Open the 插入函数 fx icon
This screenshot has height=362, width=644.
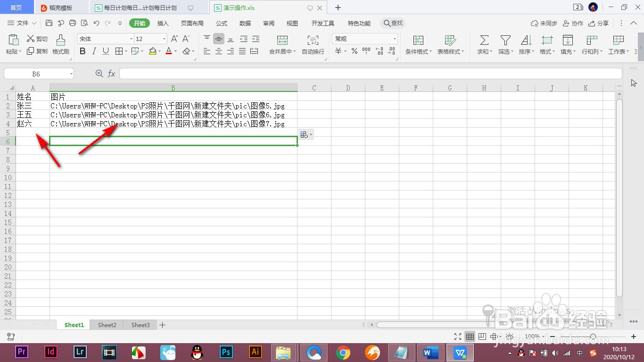(112, 73)
